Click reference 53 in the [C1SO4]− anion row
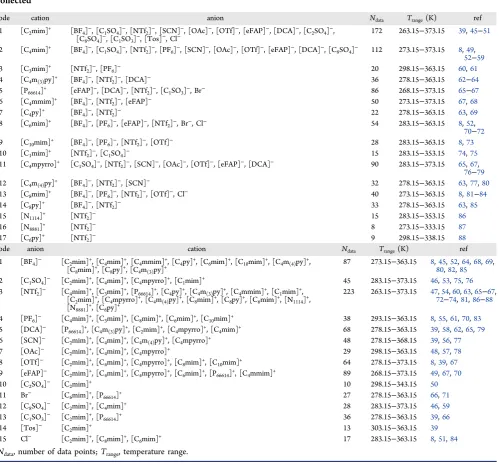This screenshot has width=499, height=465. tap(446, 281)
